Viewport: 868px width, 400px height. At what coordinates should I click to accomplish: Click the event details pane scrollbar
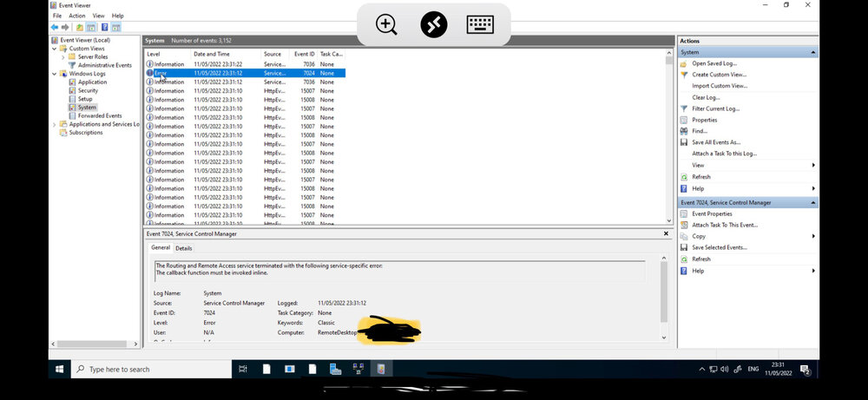point(664,293)
